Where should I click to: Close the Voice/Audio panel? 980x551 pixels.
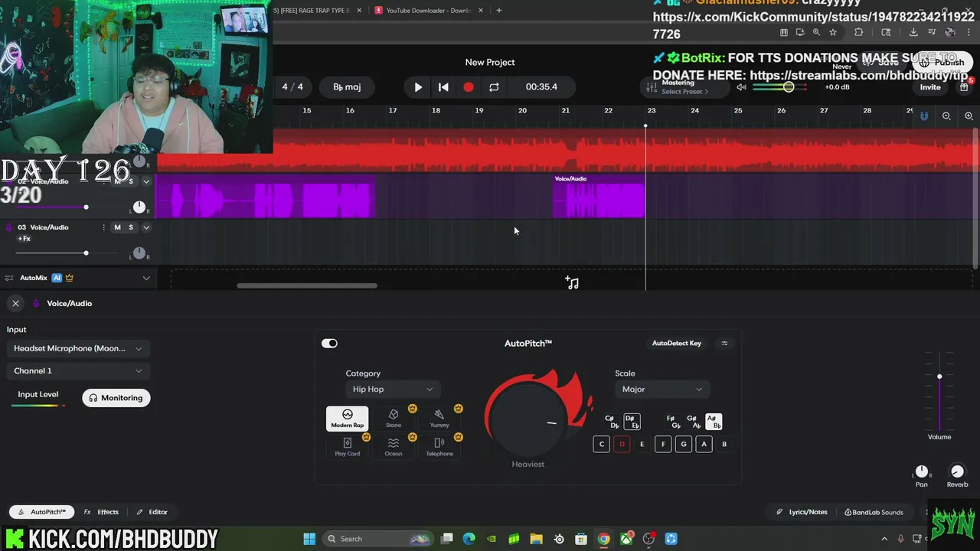[15, 304]
